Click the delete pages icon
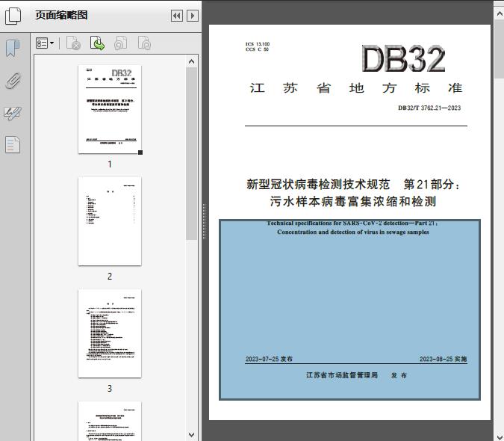This screenshot has height=441, width=504. click(73, 43)
